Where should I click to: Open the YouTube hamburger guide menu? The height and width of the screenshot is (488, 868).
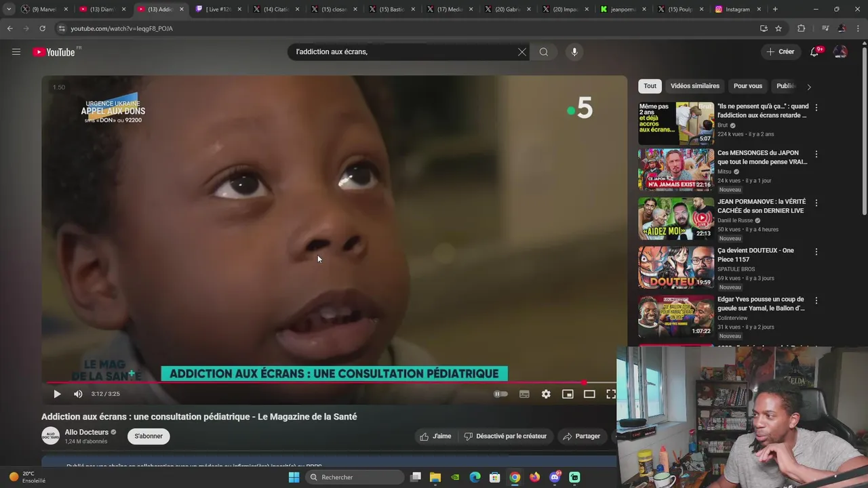(16, 52)
